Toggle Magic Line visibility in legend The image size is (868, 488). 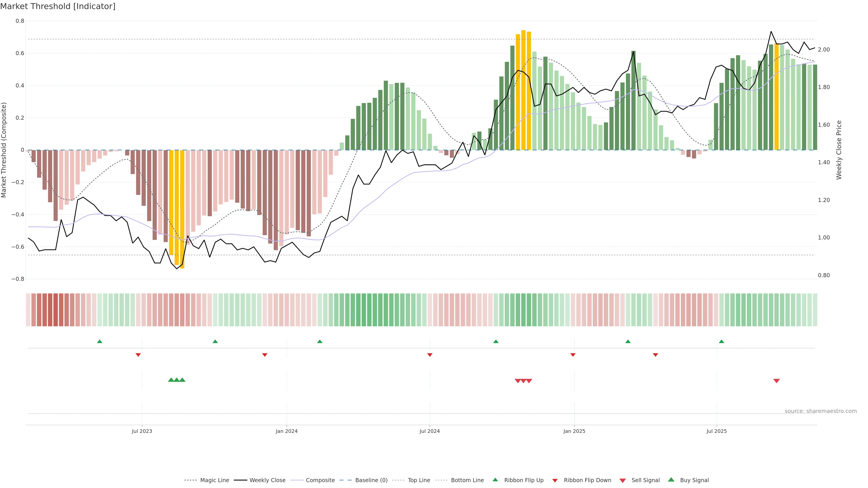tap(214, 480)
